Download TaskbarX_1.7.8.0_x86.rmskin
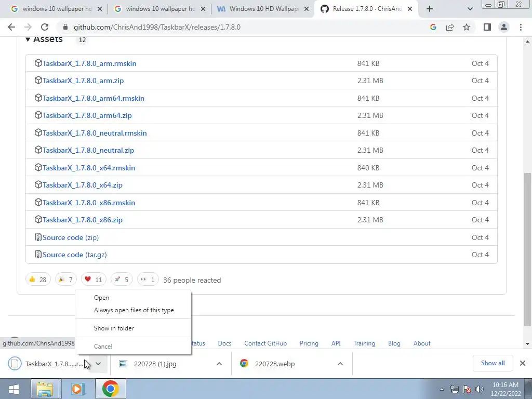This screenshot has width=532, height=399. click(x=89, y=203)
